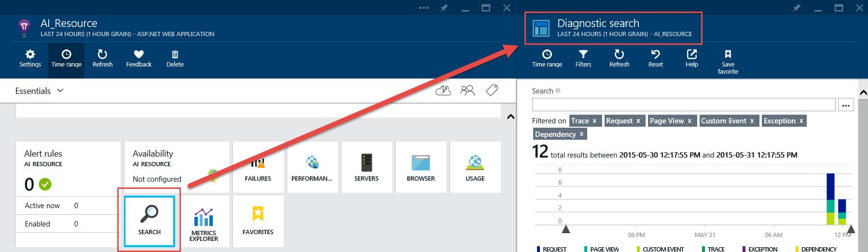Open the quick start cloud icon

443,90
